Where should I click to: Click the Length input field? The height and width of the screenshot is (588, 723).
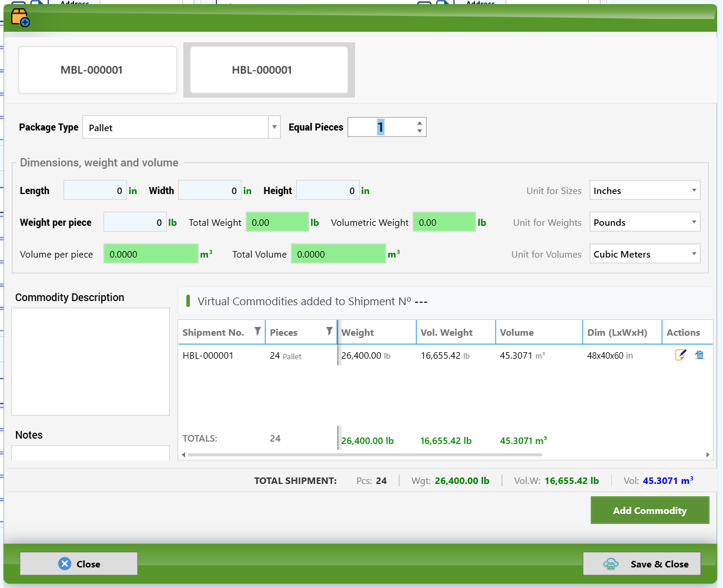pos(95,191)
